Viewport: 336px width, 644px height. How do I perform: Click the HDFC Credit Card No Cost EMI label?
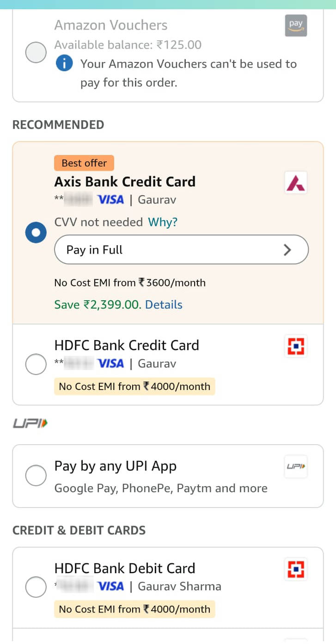coord(134,386)
